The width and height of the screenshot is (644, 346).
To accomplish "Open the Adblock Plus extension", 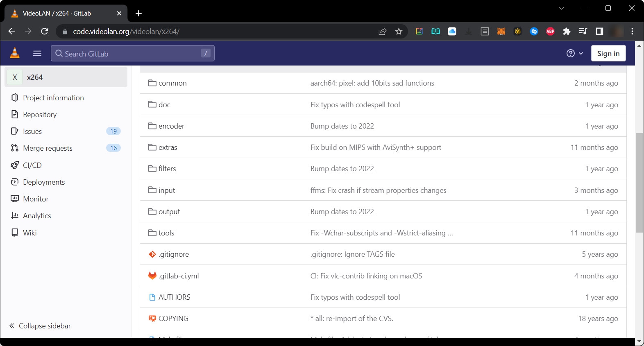I will (x=550, y=32).
